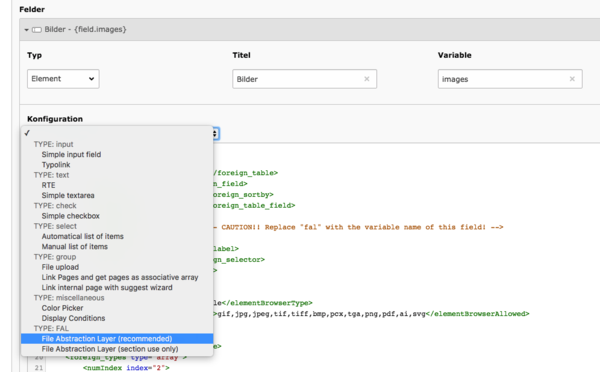This screenshot has height=372, width=600.
Task: Click the numIndex index="2" code line
Action: tap(126, 368)
